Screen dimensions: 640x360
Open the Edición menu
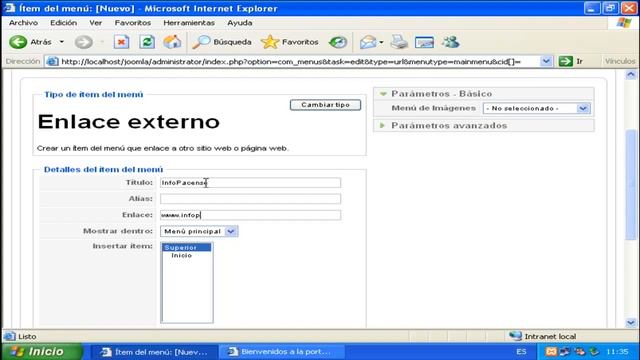click(63, 23)
